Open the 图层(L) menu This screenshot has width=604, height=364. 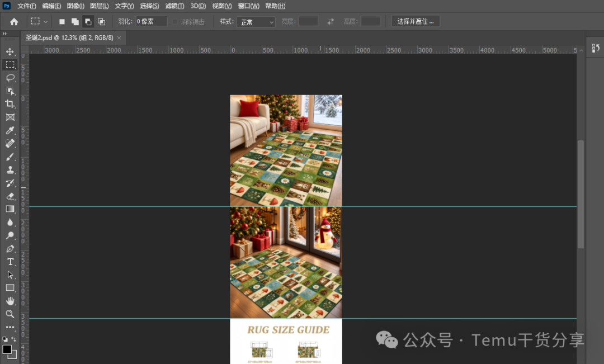click(100, 6)
